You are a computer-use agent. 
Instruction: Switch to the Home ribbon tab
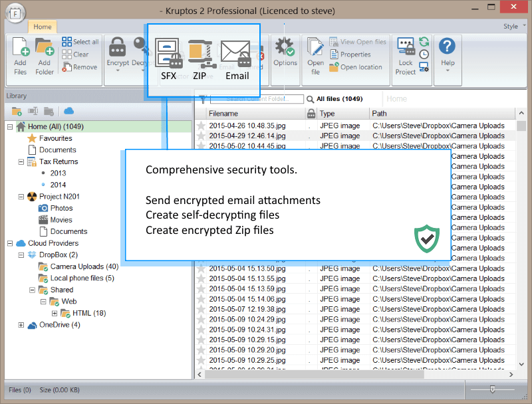[x=43, y=27]
